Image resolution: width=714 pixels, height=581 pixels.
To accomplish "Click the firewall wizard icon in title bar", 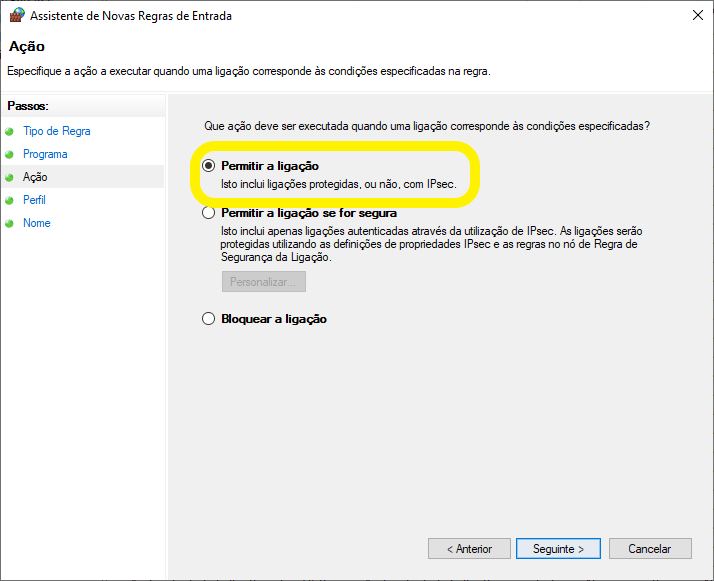I will [x=16, y=15].
